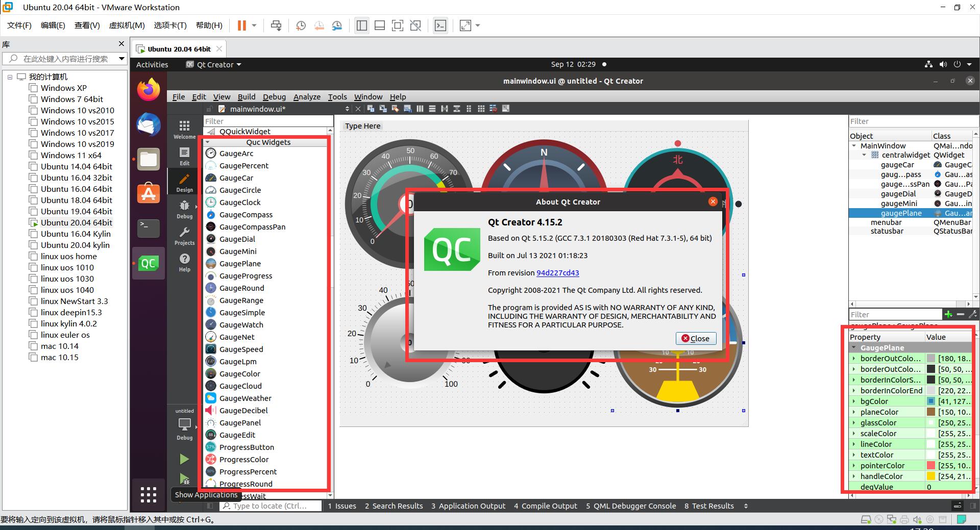Viewport: 980px width, 530px height.
Task: Apply grid layout from designer toolbar
Action: click(x=481, y=109)
